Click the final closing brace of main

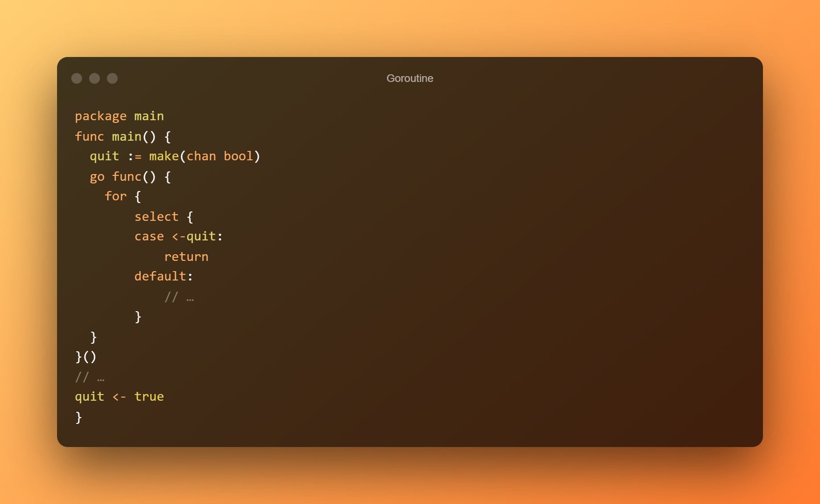pyautogui.click(x=79, y=417)
